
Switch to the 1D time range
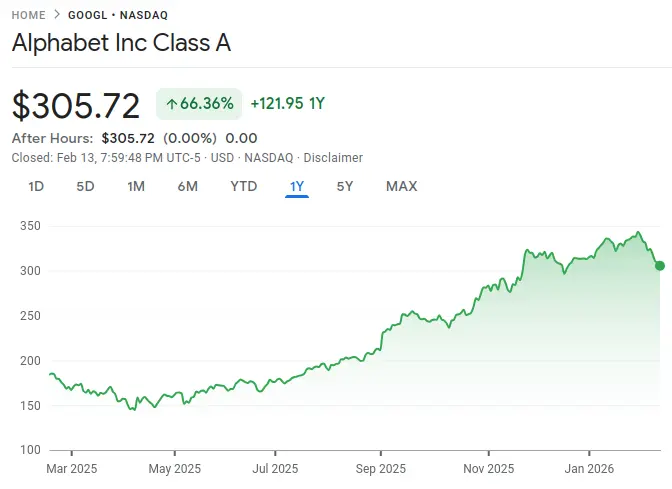pyautogui.click(x=36, y=186)
